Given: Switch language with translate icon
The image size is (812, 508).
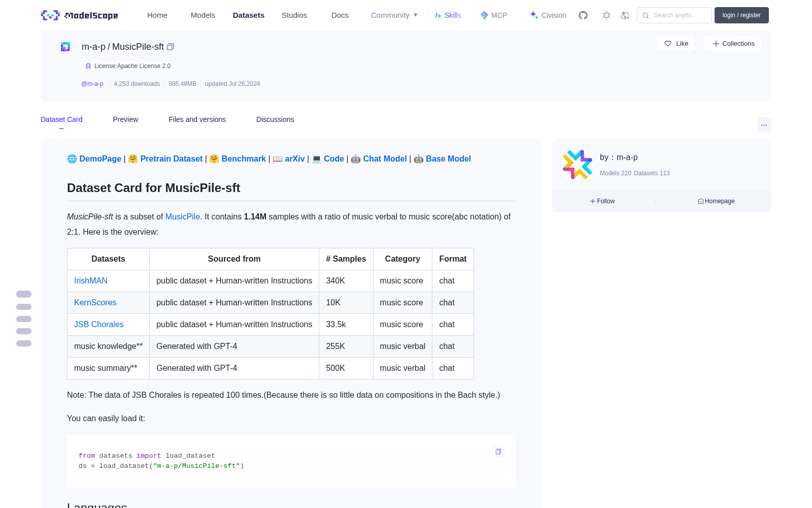Looking at the screenshot, I should click(x=625, y=15).
